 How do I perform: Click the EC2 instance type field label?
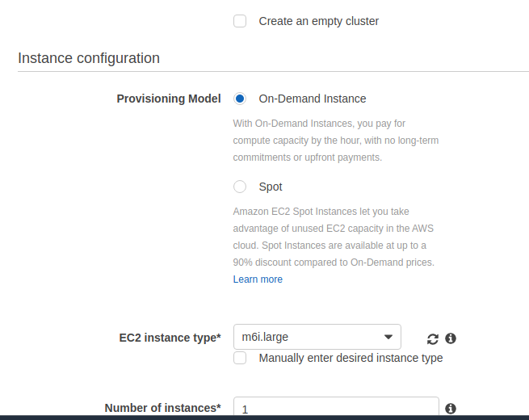tap(170, 338)
